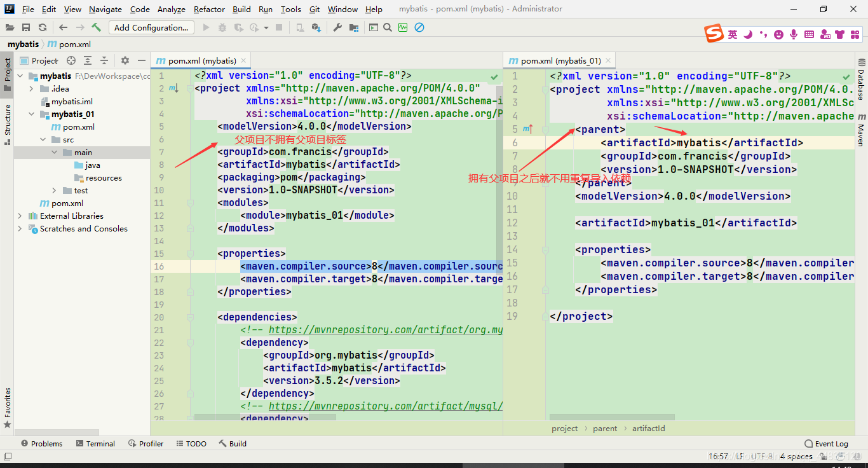
Task: Toggle the Favorites tool window
Action: click(7, 408)
